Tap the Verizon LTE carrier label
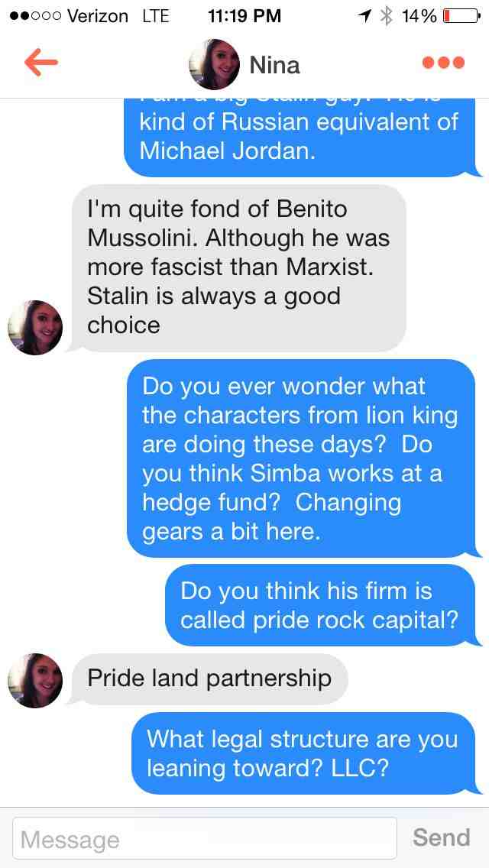This screenshot has width=489, height=868. pyautogui.click(x=118, y=15)
